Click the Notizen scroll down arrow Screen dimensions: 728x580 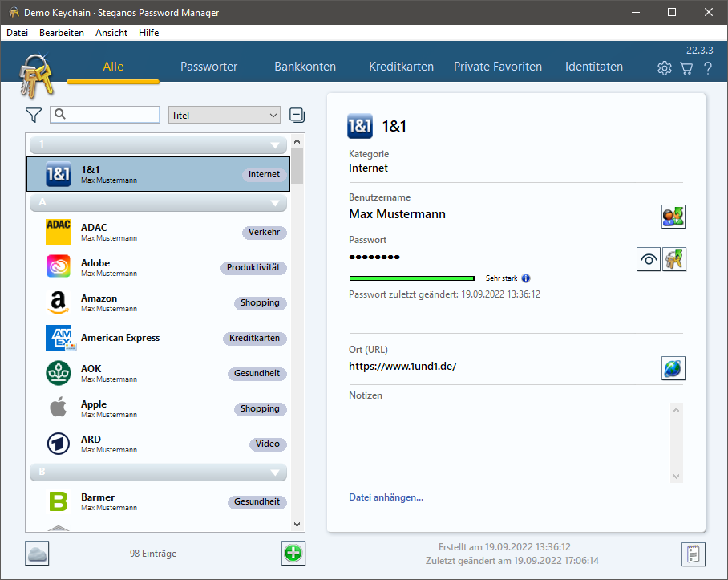(x=676, y=477)
